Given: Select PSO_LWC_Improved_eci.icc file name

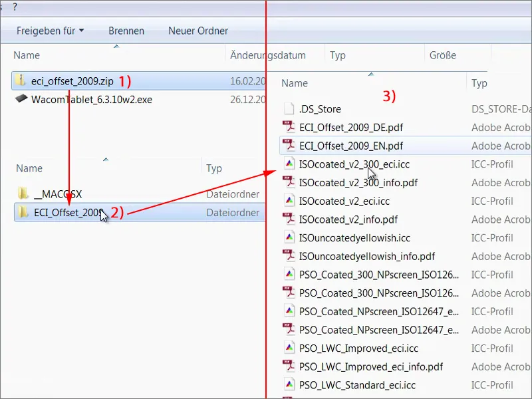Looking at the screenshot, I should pos(358,348).
